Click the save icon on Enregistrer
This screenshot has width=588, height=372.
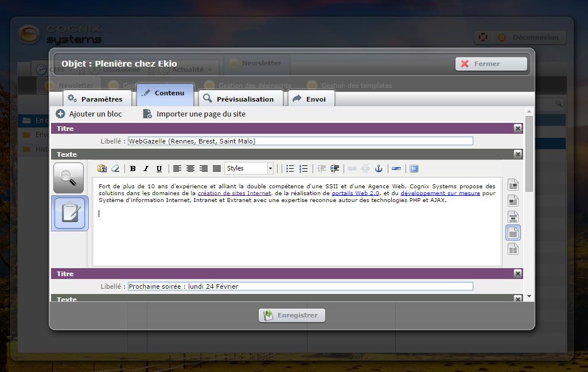[268, 315]
